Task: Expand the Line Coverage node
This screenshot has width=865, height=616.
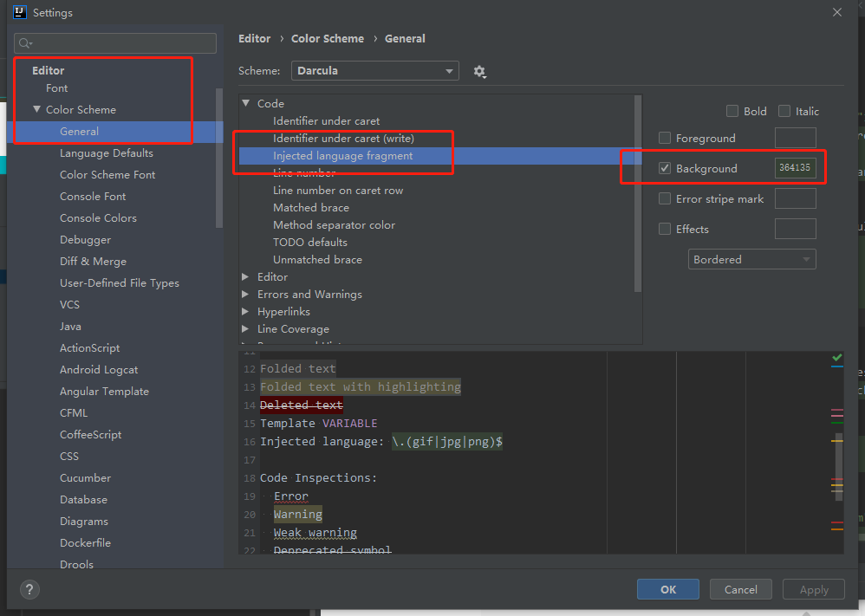Action: tap(245, 328)
